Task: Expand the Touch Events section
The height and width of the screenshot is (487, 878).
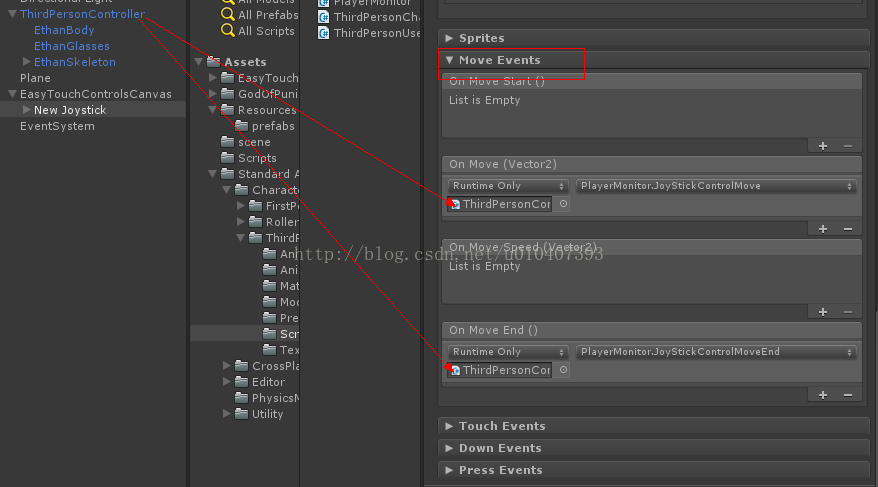Action: pos(449,426)
